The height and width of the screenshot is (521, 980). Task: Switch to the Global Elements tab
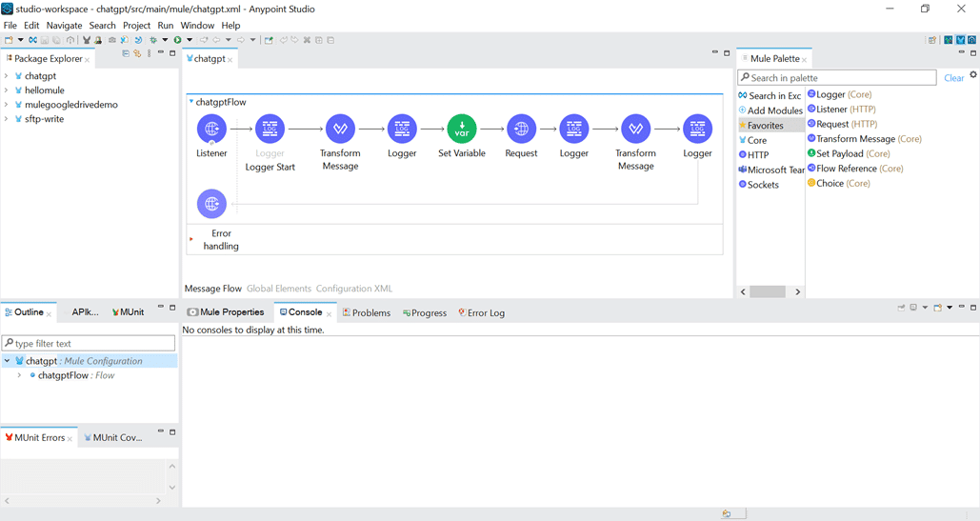pos(279,289)
